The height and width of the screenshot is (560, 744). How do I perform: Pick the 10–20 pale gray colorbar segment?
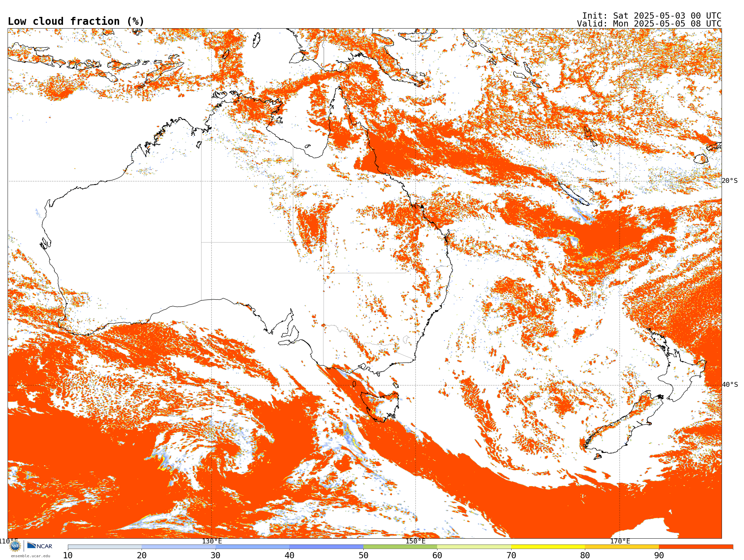105,547
